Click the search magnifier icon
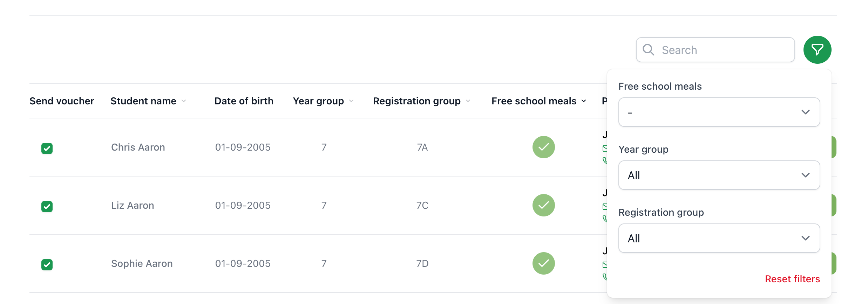868x304 pixels. [x=648, y=50]
